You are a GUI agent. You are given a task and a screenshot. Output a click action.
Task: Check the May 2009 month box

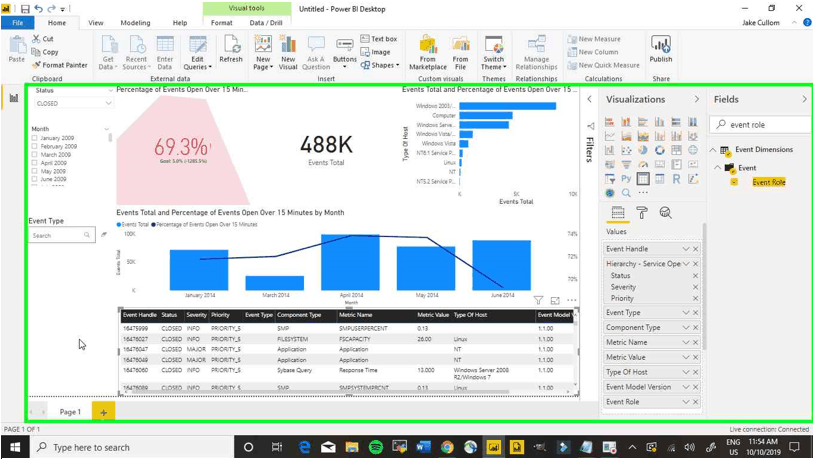[x=34, y=171]
